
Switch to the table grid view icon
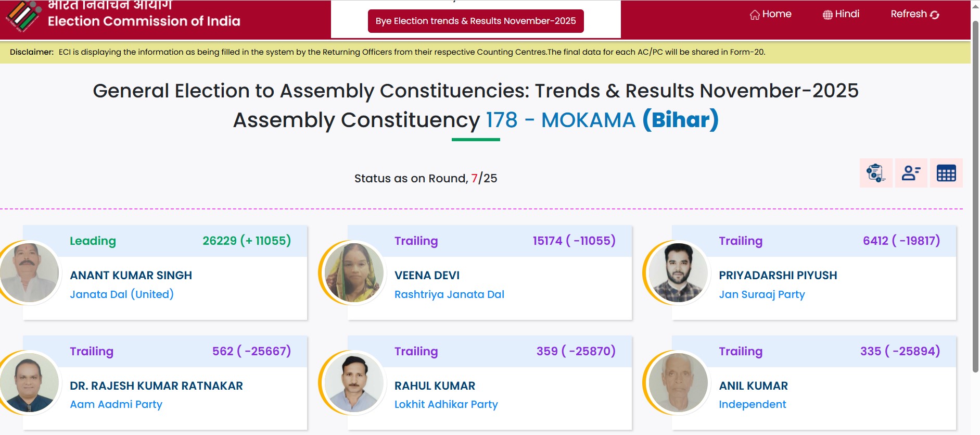pos(946,173)
